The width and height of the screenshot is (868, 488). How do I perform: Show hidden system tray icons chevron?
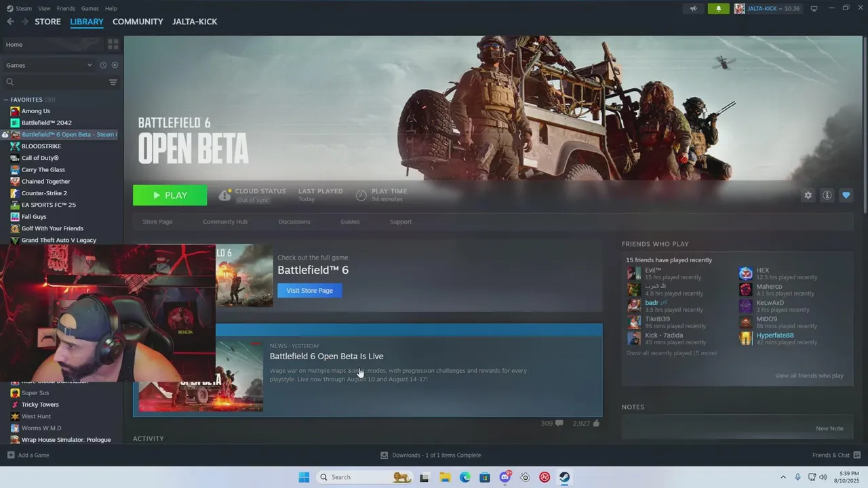point(783,477)
